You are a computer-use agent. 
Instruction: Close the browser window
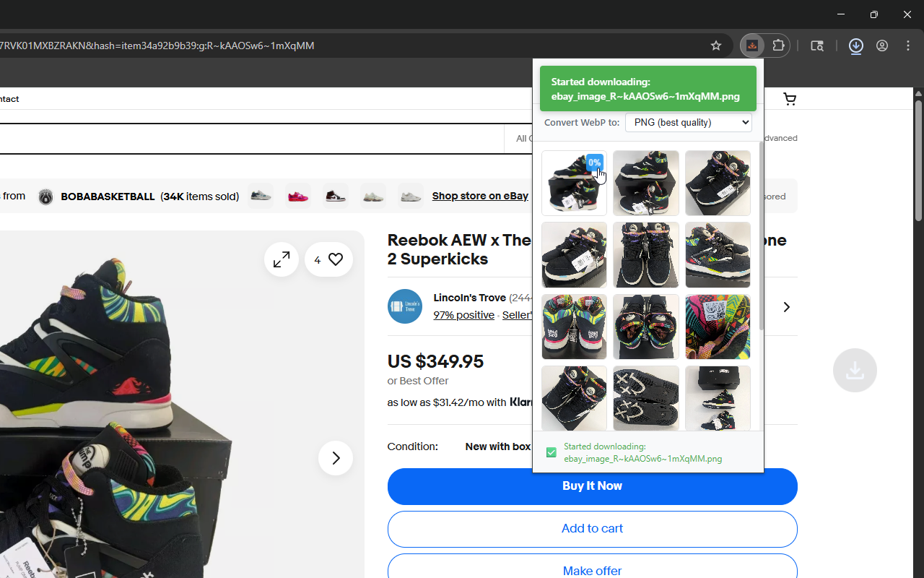907,14
